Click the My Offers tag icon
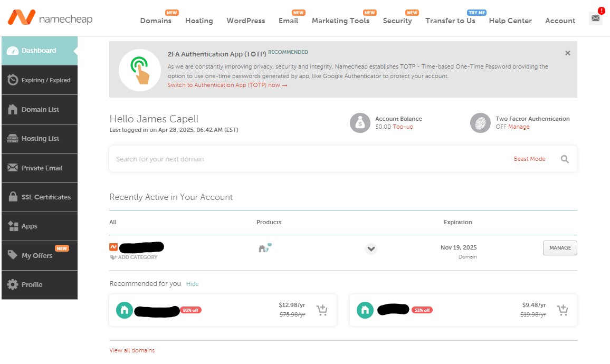610x364 pixels. (x=13, y=255)
